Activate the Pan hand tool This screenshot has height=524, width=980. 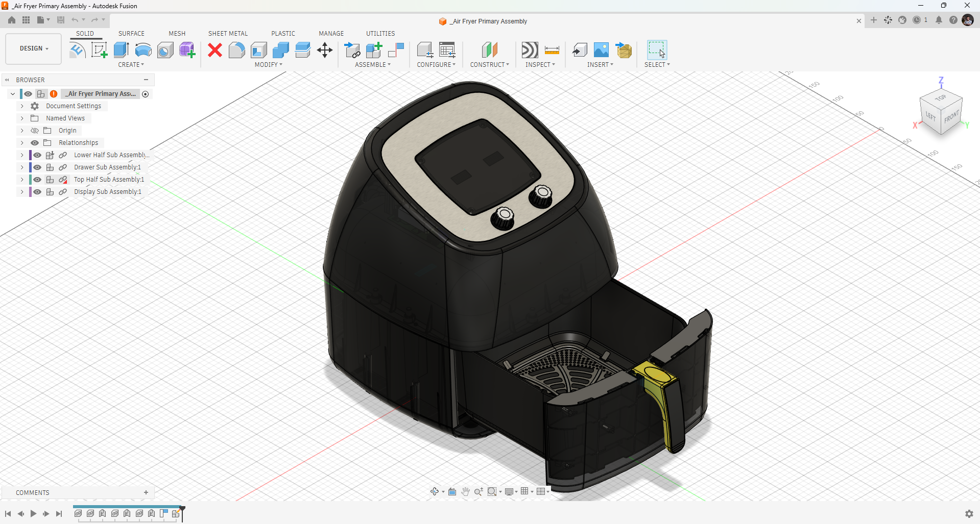[x=465, y=492]
